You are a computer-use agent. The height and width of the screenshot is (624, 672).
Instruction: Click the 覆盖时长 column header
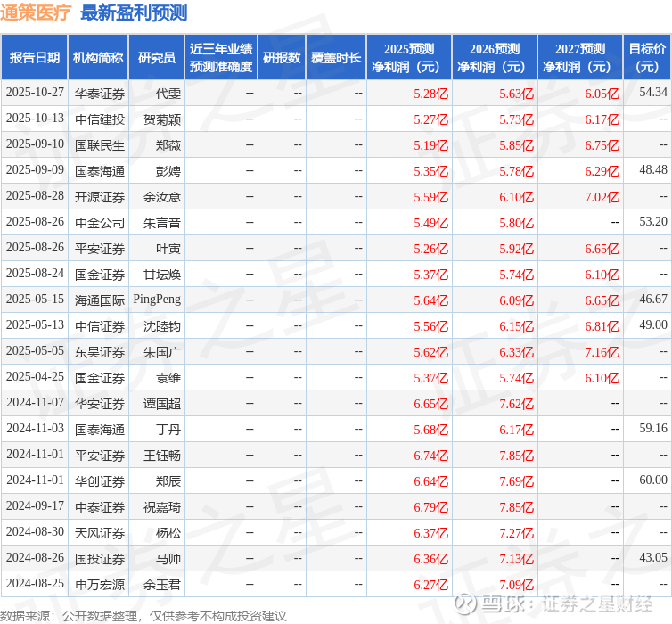pos(336,57)
